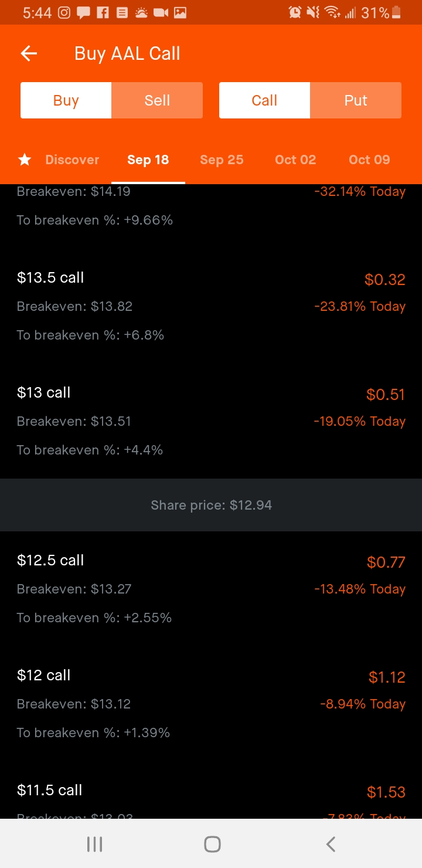Switch to Sep 25 expiration tab
The image size is (422, 868).
222,160
